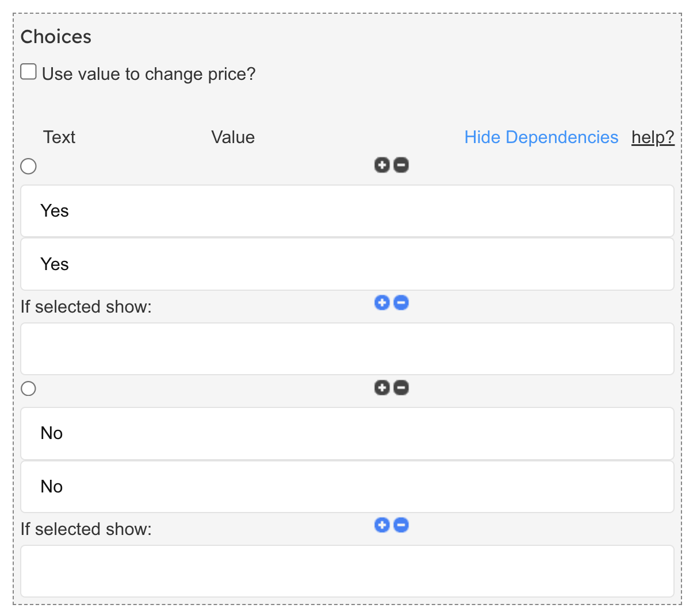Add a choice after the Yes option
The image size is (697, 616).
click(382, 165)
